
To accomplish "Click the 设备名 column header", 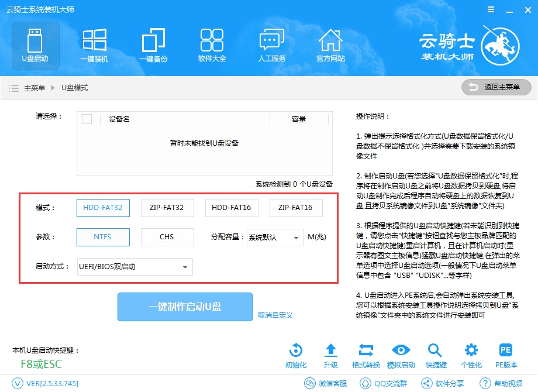I will [119, 119].
